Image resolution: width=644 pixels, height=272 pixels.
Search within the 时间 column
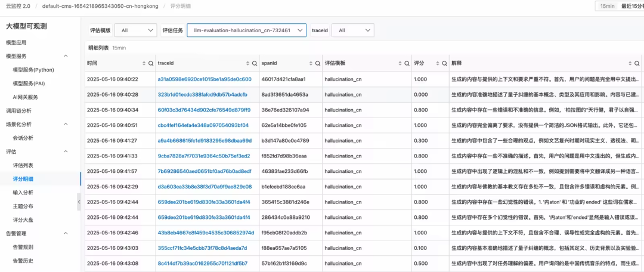(150, 63)
